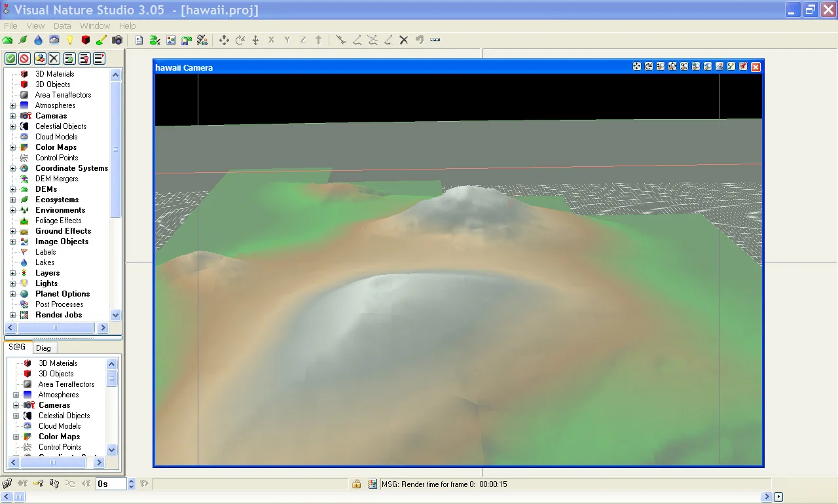Open the blue water drop toolbar icon

coord(39,41)
